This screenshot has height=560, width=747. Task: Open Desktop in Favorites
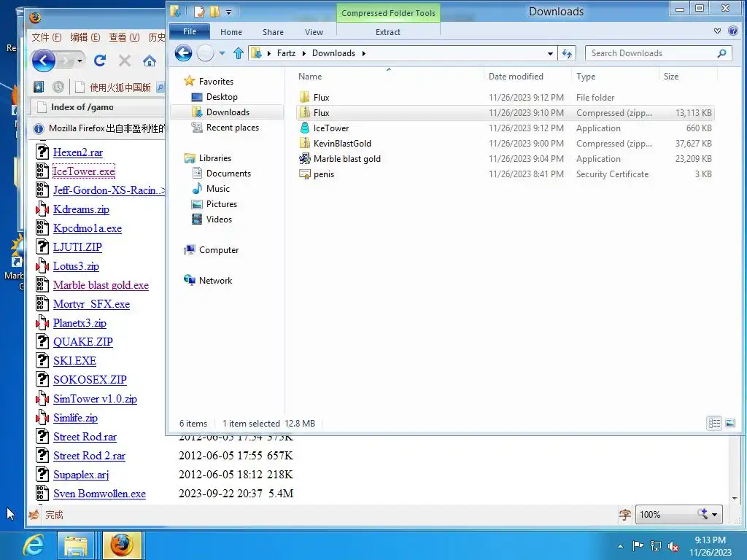point(222,97)
